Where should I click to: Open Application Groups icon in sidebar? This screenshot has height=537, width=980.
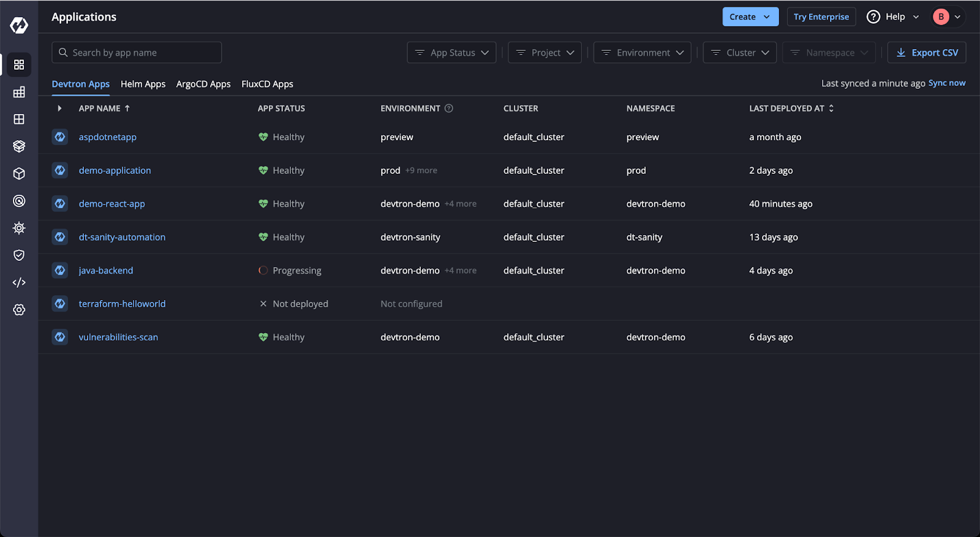pyautogui.click(x=19, y=92)
